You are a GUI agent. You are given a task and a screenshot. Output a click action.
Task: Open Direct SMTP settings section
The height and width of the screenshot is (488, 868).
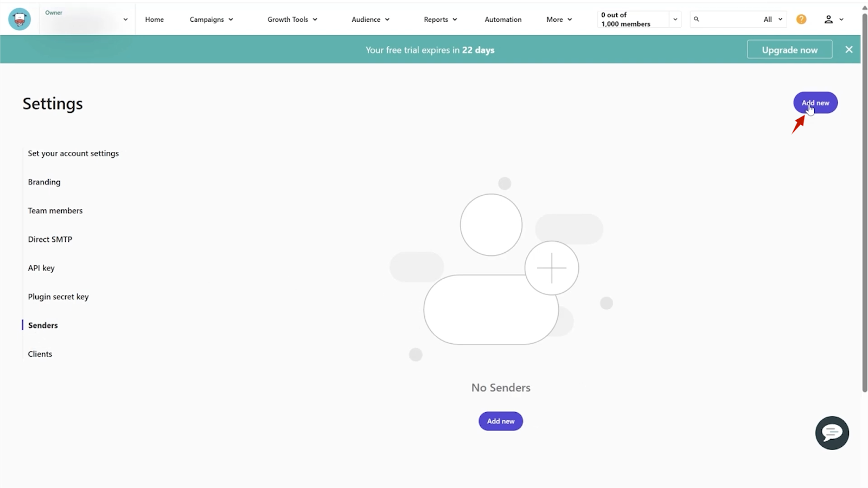click(x=50, y=239)
